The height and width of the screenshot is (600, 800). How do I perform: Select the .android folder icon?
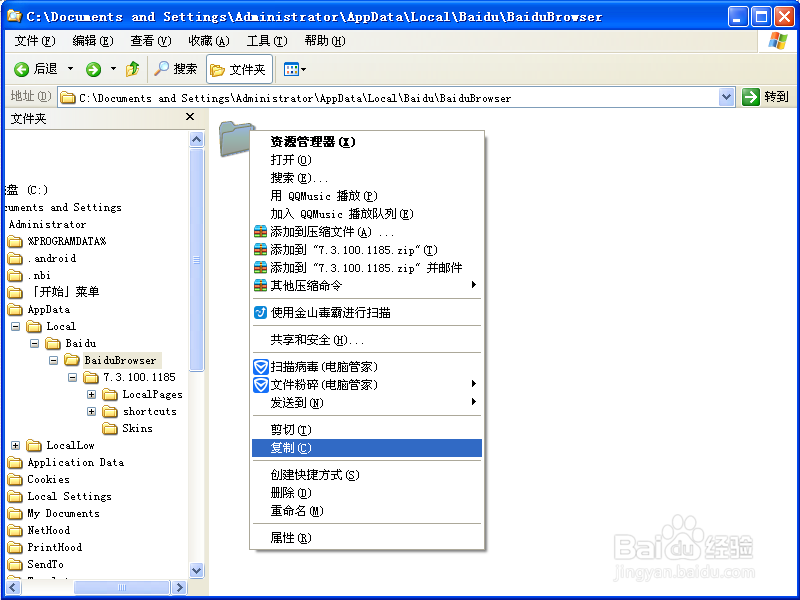pyautogui.click(x=15, y=258)
